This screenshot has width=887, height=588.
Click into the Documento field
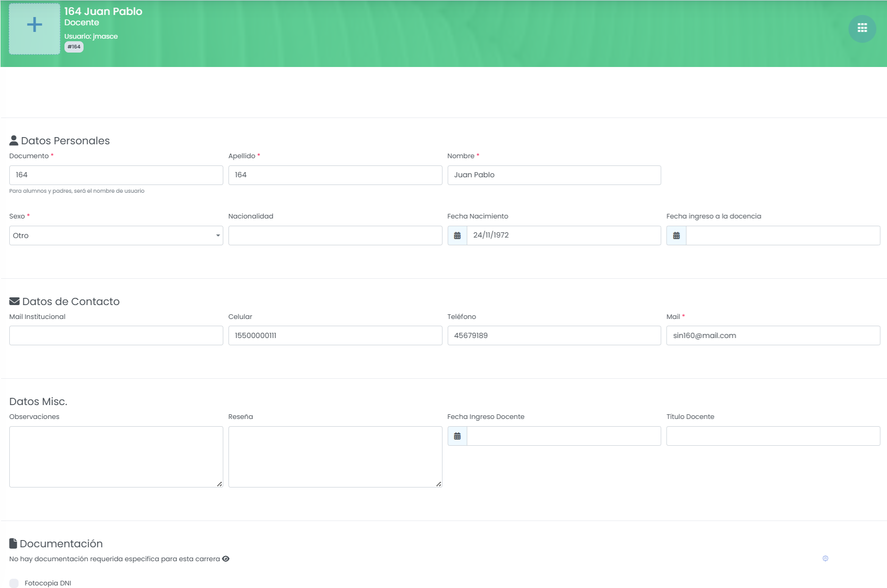point(116,175)
